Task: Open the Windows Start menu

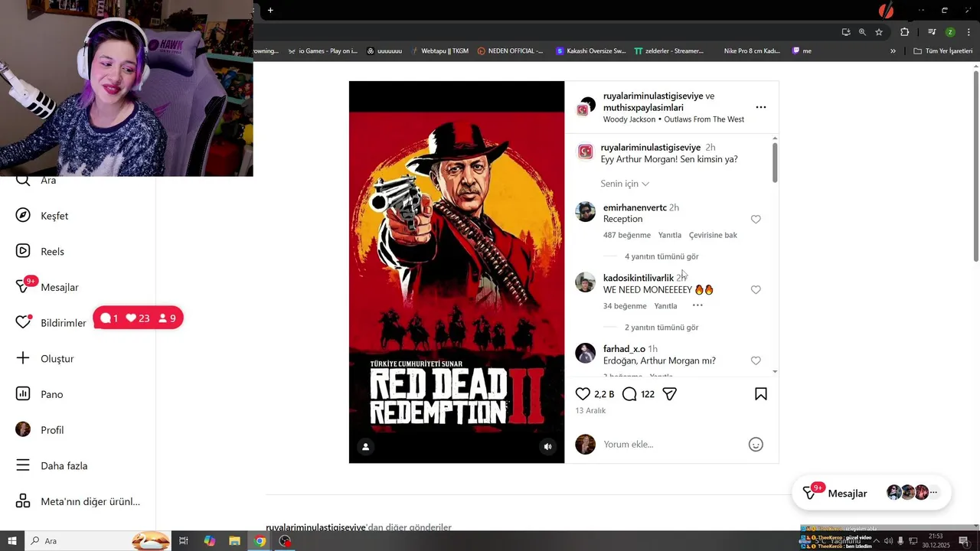Action: pyautogui.click(x=12, y=541)
